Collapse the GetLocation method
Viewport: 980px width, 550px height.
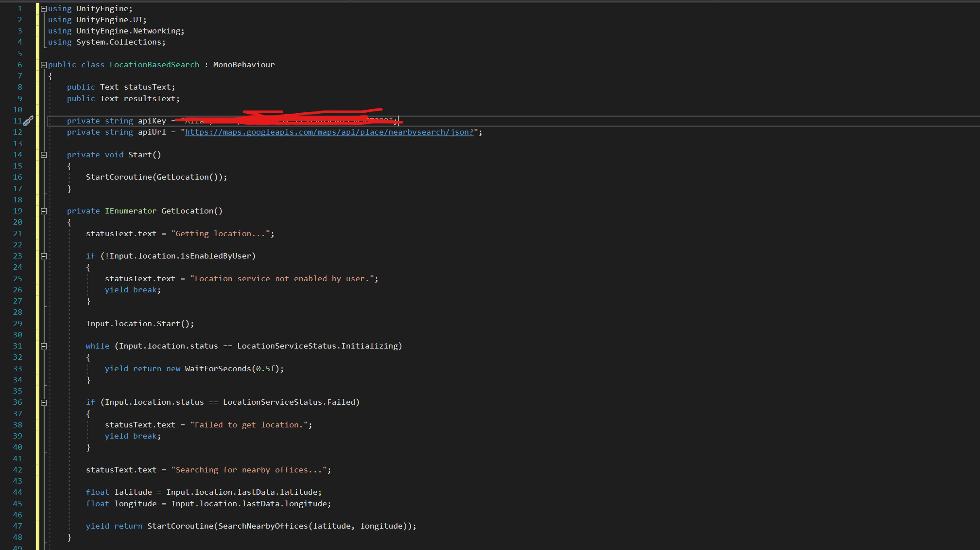(x=44, y=211)
